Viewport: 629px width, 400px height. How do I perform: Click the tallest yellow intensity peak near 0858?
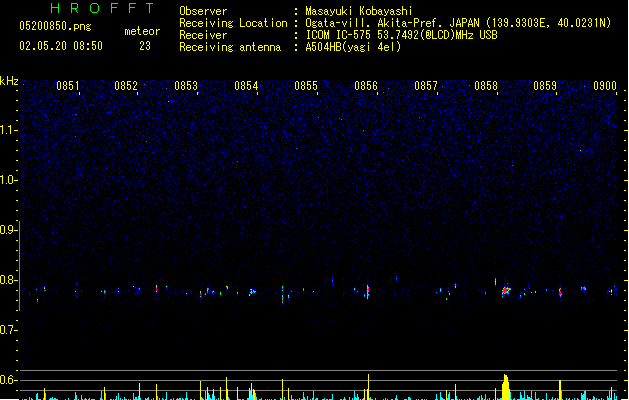coord(506,387)
